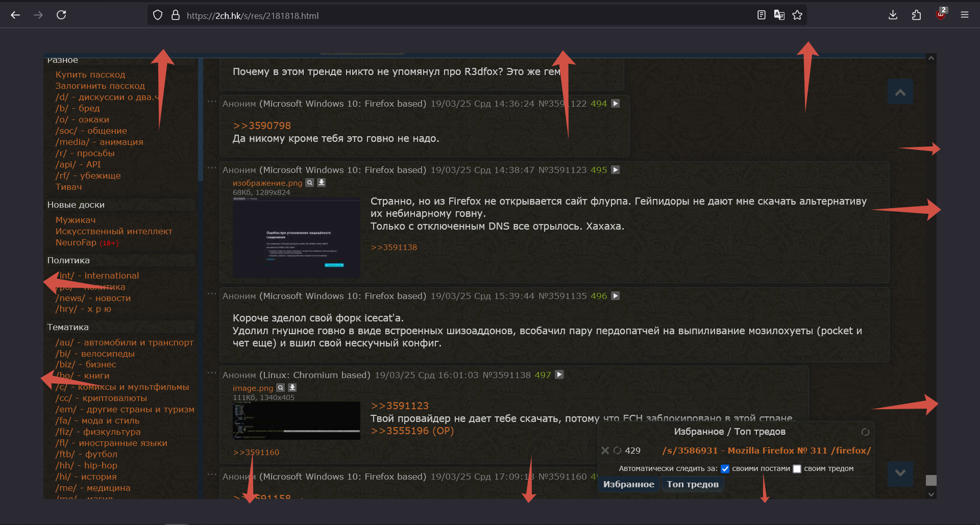Reload the current page
The image size is (980, 525).
click(61, 15)
